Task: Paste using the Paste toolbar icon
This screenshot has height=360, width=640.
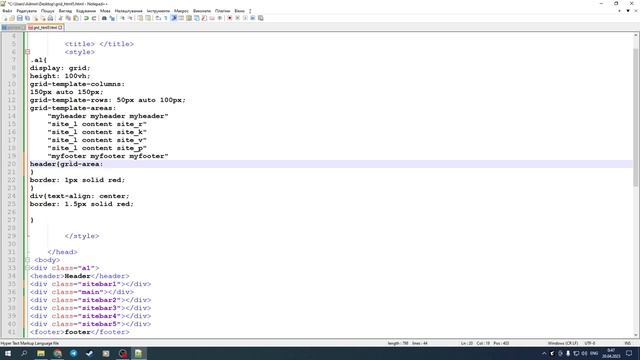Action: coord(76,18)
